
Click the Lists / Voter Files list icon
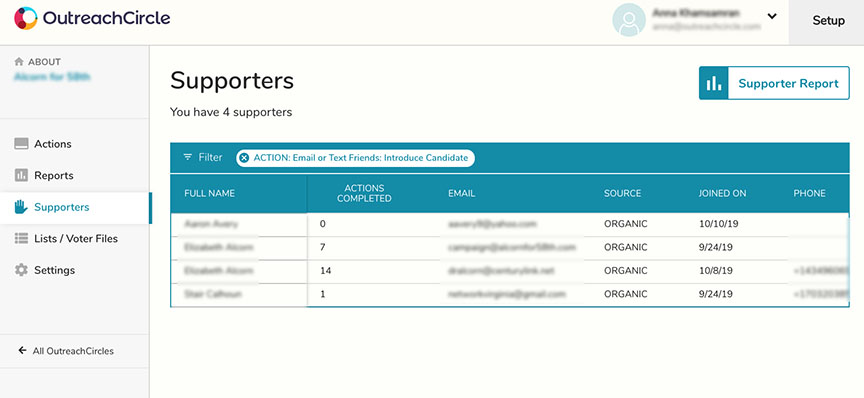(21, 239)
